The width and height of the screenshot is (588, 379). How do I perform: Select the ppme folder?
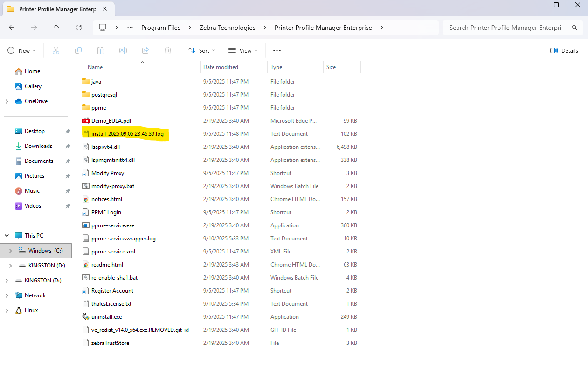tap(98, 107)
